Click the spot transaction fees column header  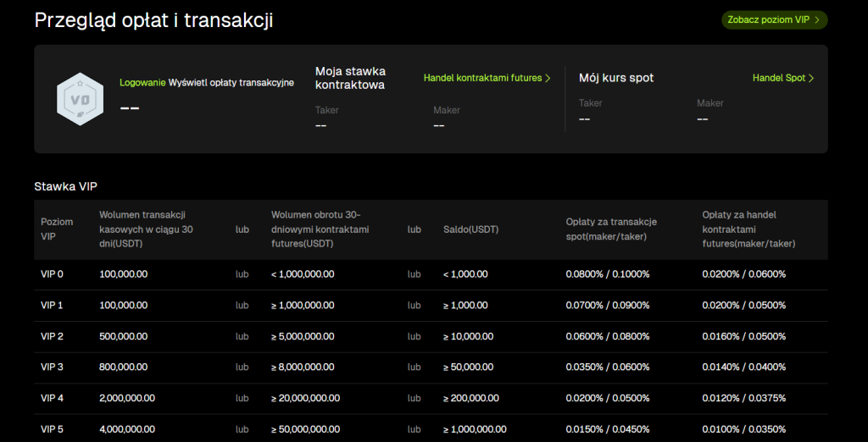[x=611, y=229]
